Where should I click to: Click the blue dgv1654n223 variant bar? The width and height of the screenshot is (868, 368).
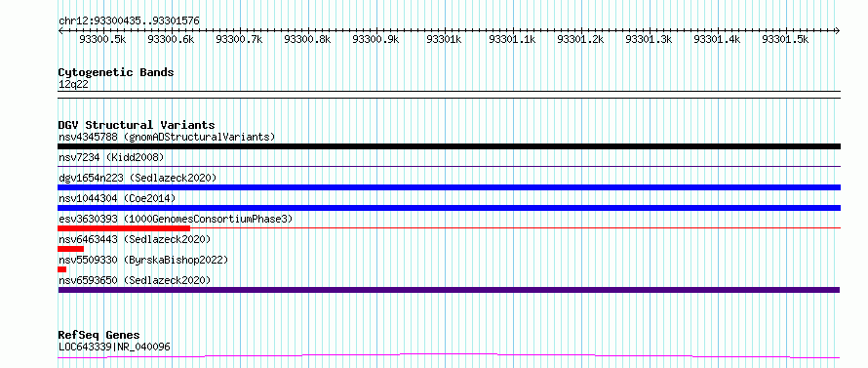(x=449, y=187)
